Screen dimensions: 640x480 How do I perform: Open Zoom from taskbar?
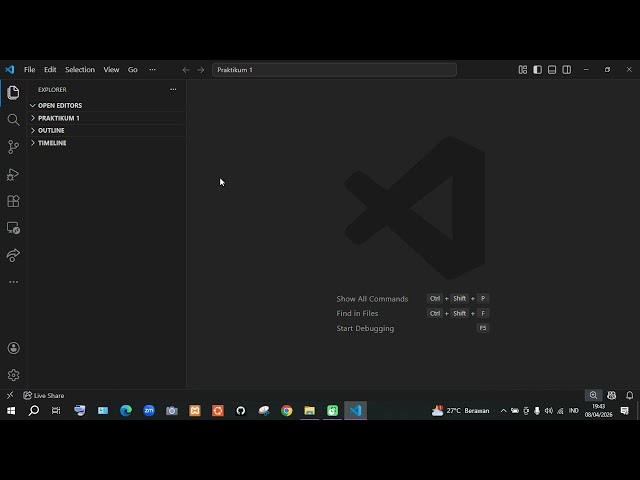[149, 411]
